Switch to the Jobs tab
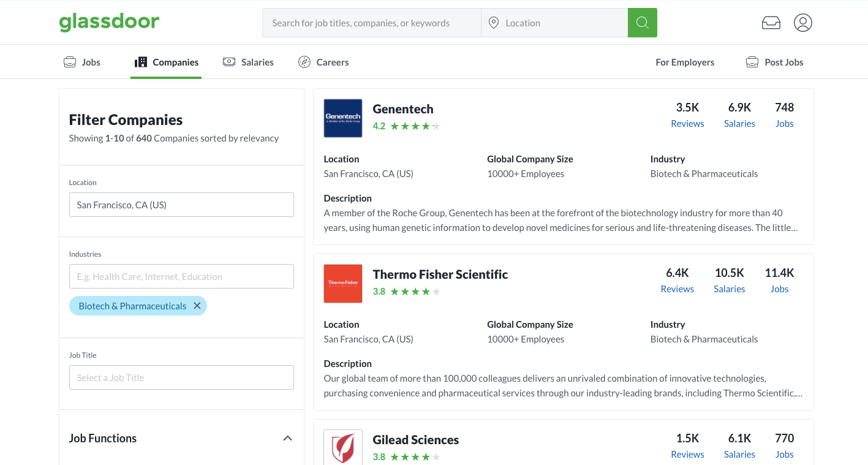868x465 pixels. click(x=83, y=62)
